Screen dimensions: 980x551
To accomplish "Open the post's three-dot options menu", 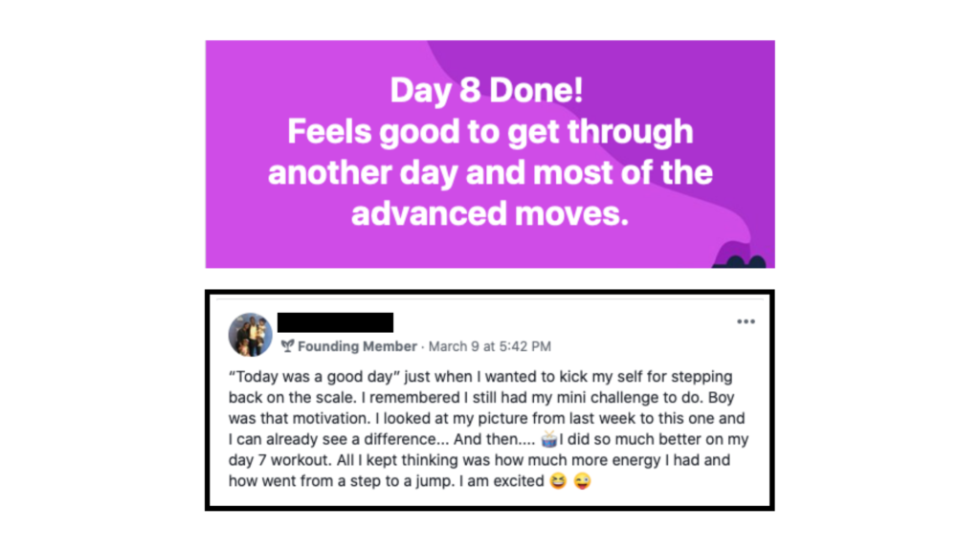I will [x=746, y=321].
